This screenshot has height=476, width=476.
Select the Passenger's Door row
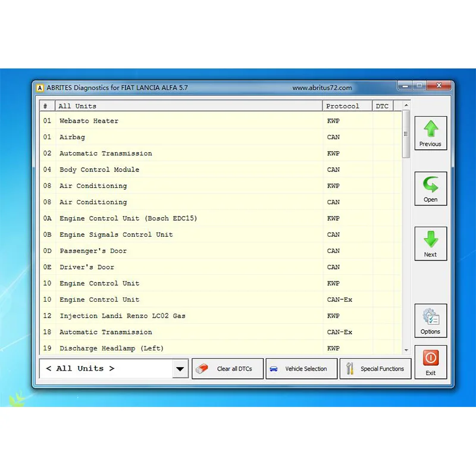221,250
